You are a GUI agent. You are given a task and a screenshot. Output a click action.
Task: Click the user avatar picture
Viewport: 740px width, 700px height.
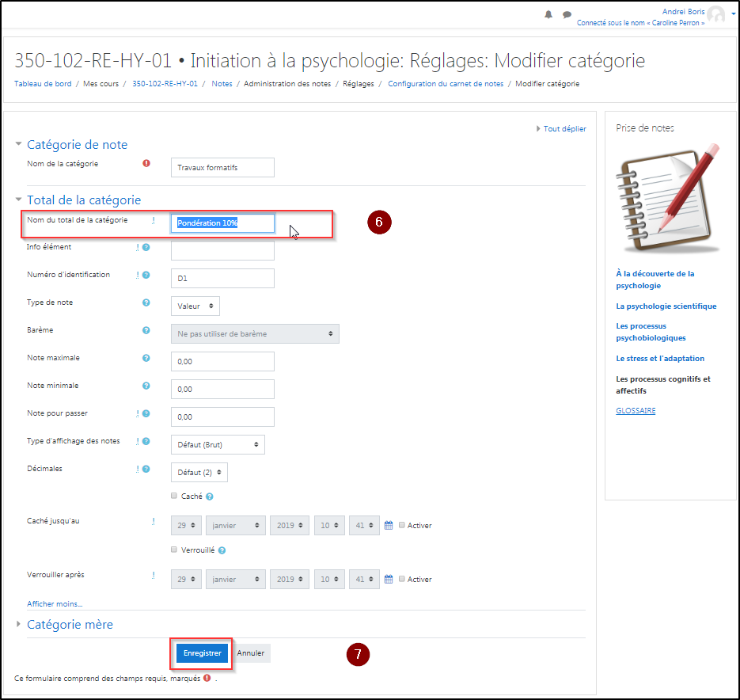(716, 14)
